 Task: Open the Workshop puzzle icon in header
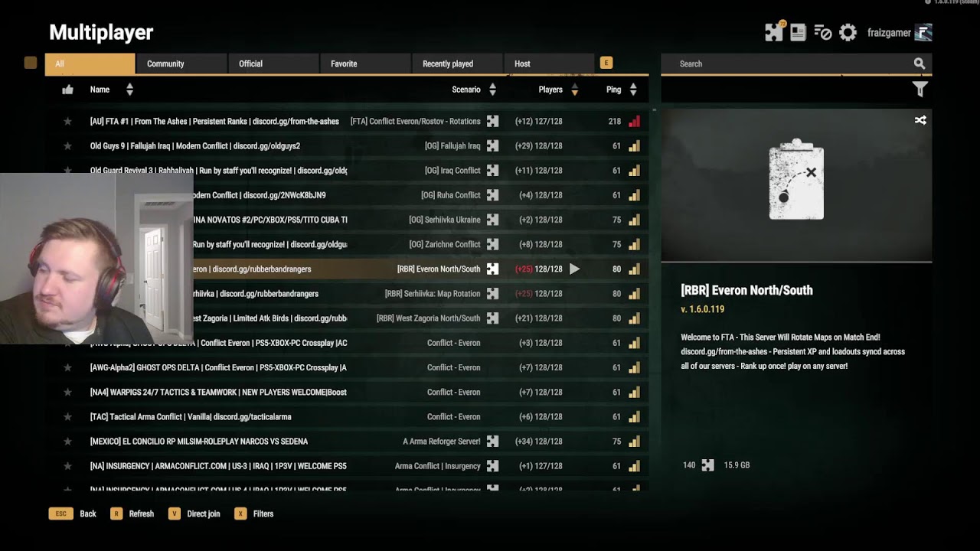pyautogui.click(x=774, y=33)
